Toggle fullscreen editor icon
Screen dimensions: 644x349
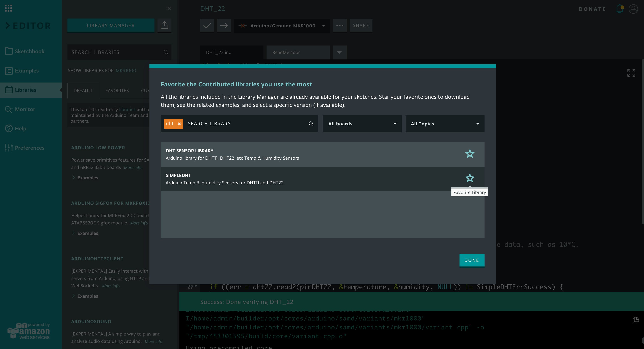[631, 73]
